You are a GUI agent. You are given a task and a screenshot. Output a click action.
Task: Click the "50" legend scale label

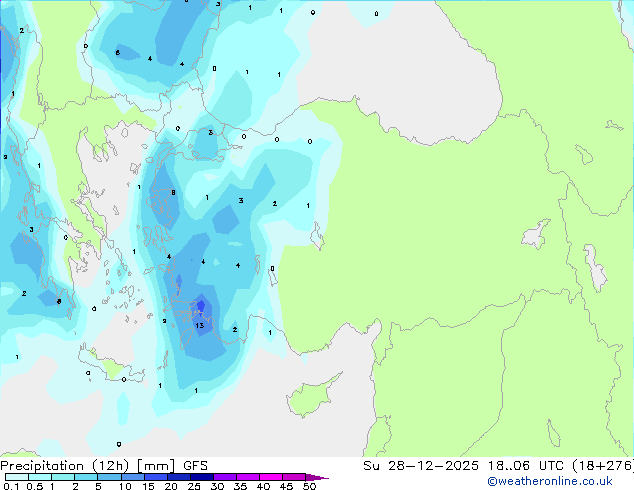point(309,486)
